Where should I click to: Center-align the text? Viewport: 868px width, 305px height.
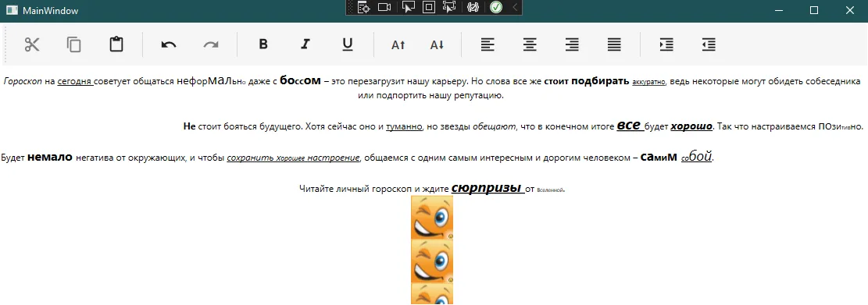[x=530, y=44]
